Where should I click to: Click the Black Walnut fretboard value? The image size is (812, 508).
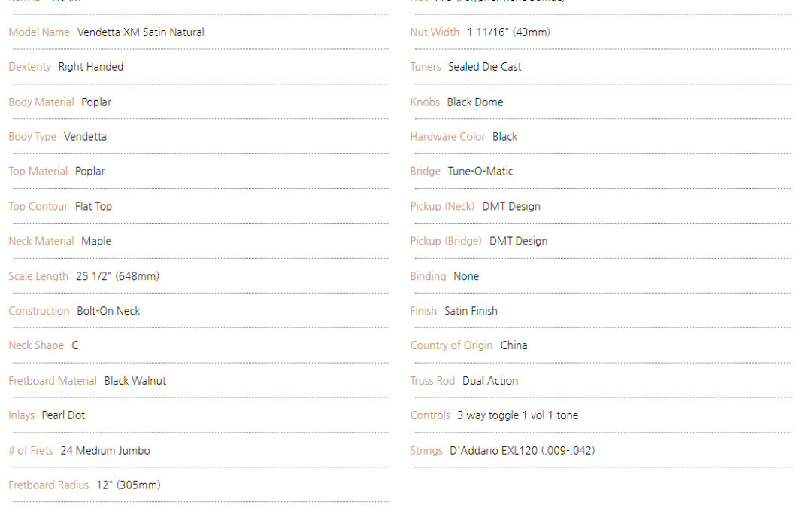pyautogui.click(x=135, y=381)
